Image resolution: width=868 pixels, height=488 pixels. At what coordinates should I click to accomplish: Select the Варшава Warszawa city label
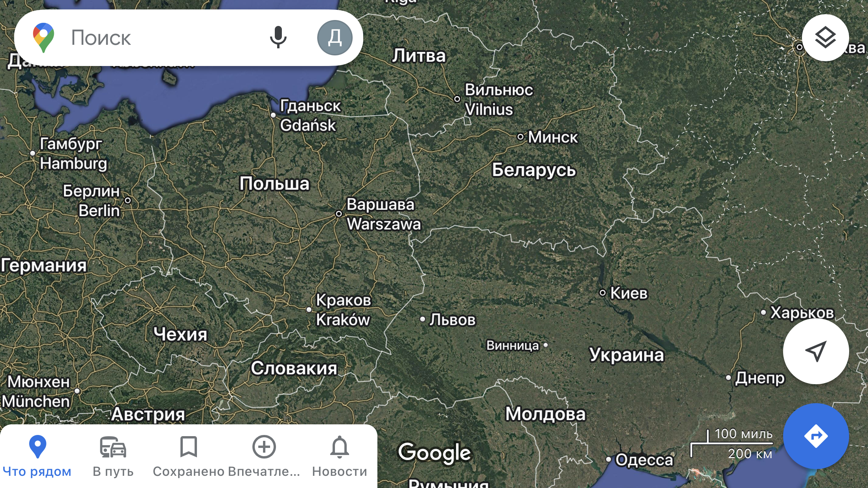click(x=383, y=214)
